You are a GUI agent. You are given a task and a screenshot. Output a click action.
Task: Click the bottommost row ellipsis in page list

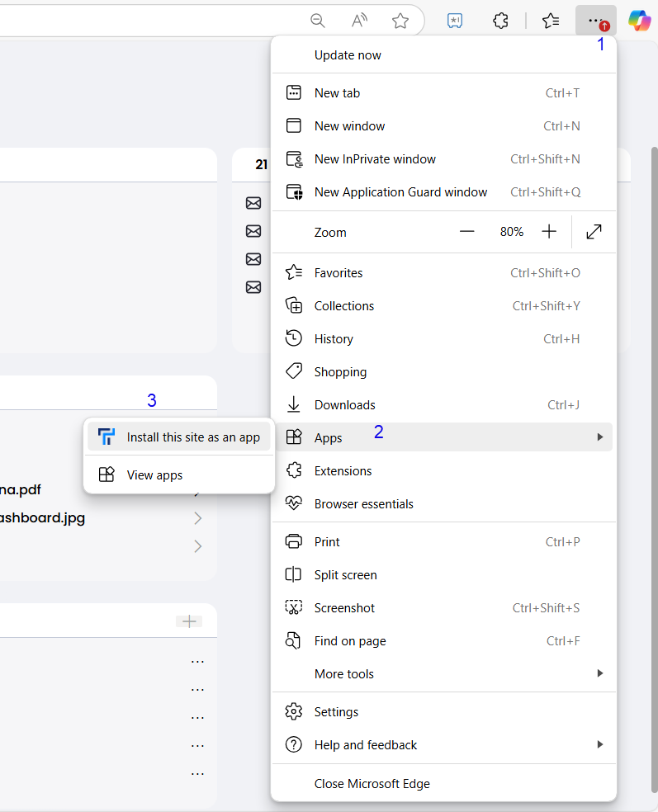[x=197, y=774]
